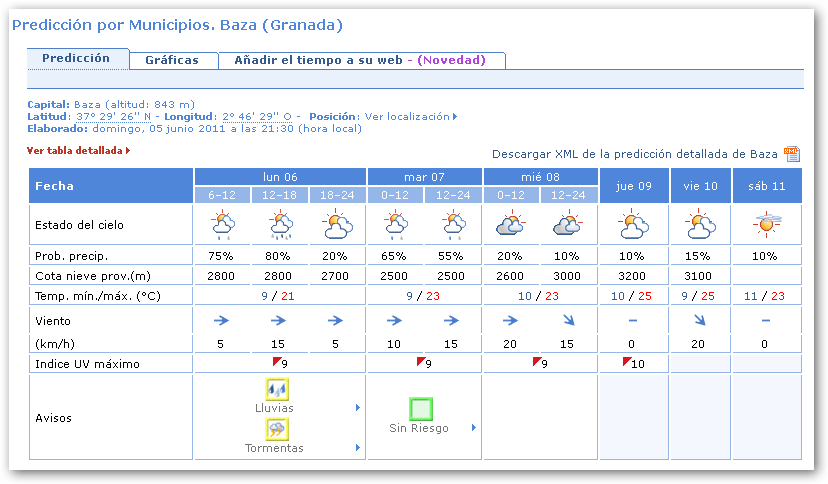Expand the Sin Riesgo arrow

click(474, 428)
